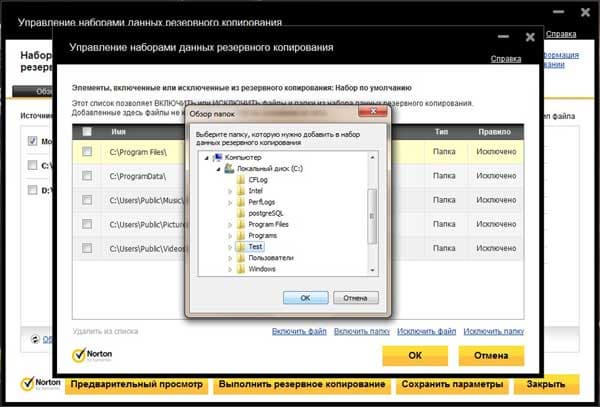This screenshot has height=407, width=600.
Task: Click the Norton logo in front dialog
Action: coord(92,355)
